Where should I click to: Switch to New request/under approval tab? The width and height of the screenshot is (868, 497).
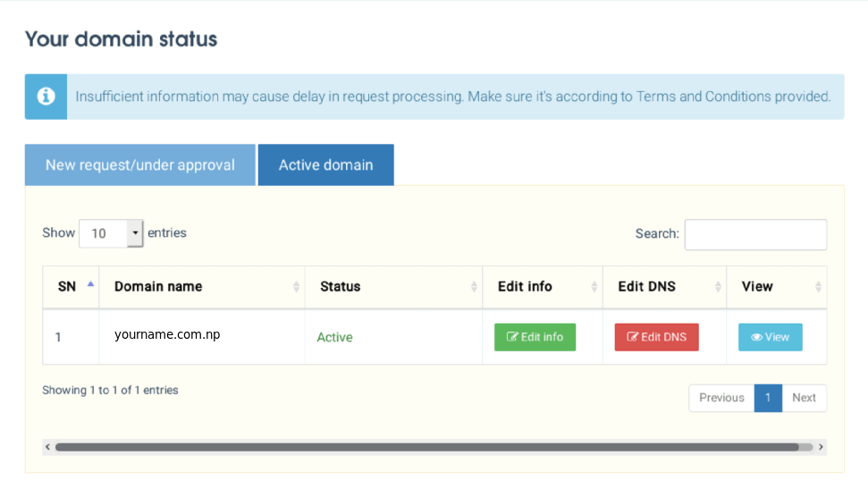140,165
